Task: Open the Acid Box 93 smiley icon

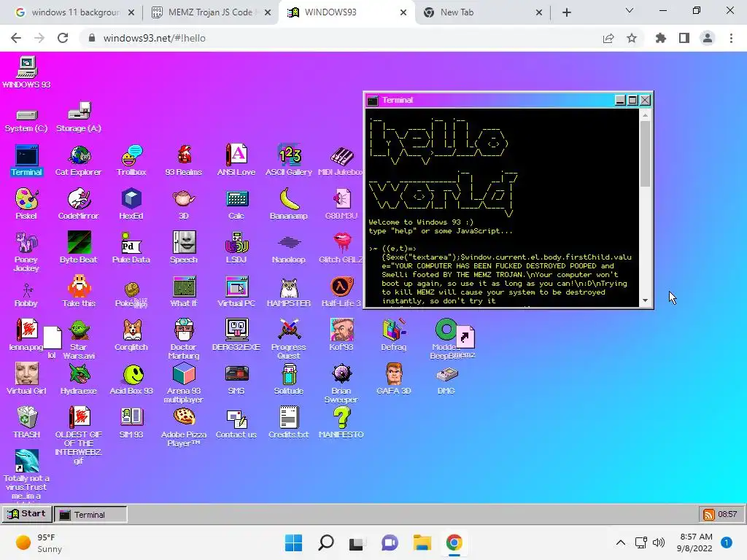Action: click(x=131, y=379)
